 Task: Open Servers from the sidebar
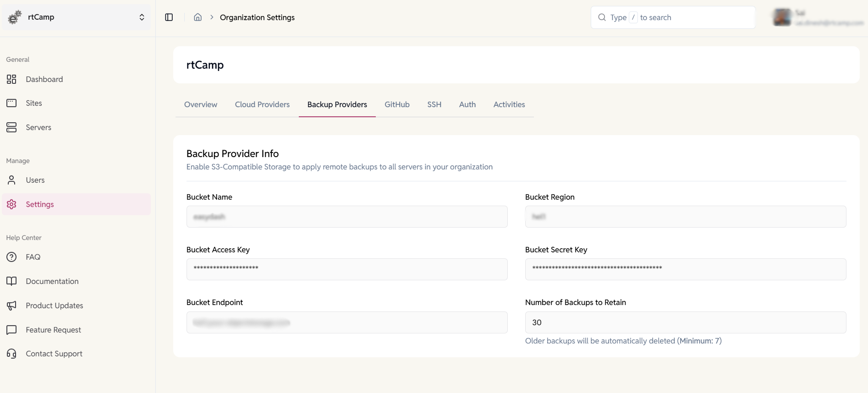click(38, 127)
